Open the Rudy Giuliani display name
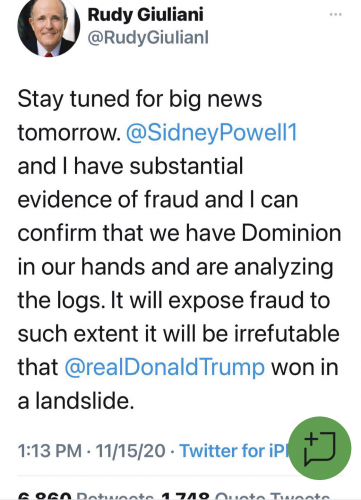361x500 pixels. point(145,15)
